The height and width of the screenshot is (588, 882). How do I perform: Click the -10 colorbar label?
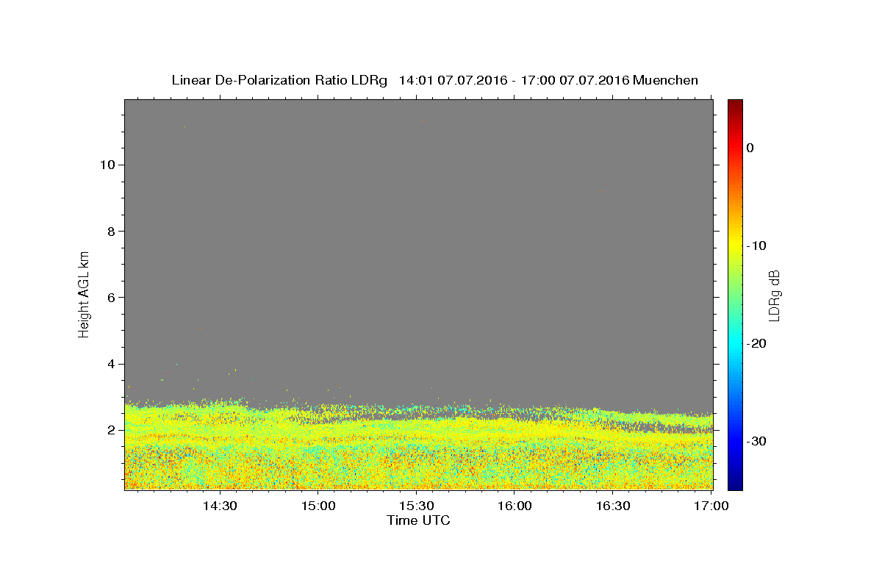(x=757, y=245)
